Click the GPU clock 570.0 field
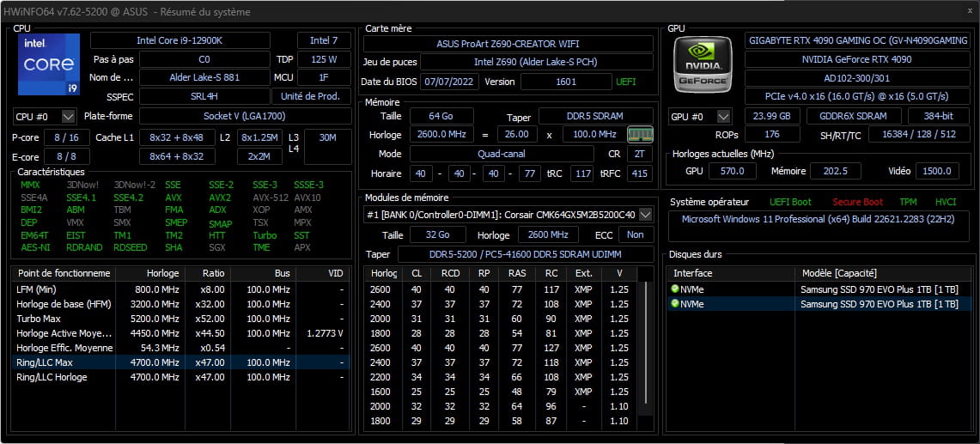The width and height of the screenshot is (980, 444). point(732,172)
